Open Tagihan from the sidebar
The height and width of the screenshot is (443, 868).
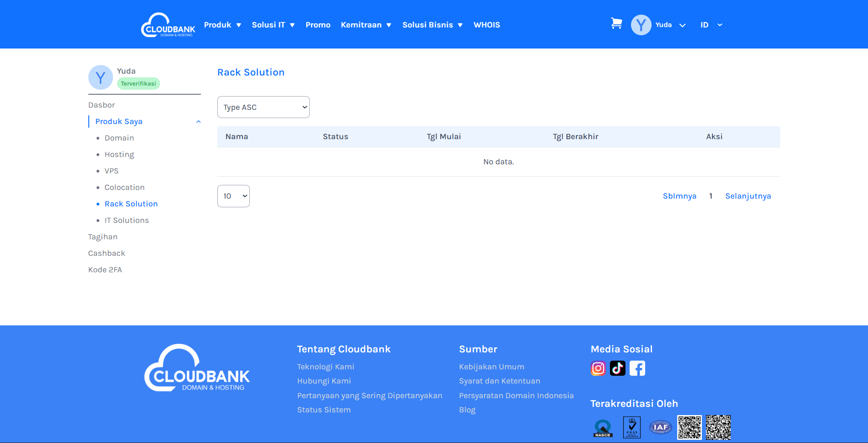coord(103,237)
